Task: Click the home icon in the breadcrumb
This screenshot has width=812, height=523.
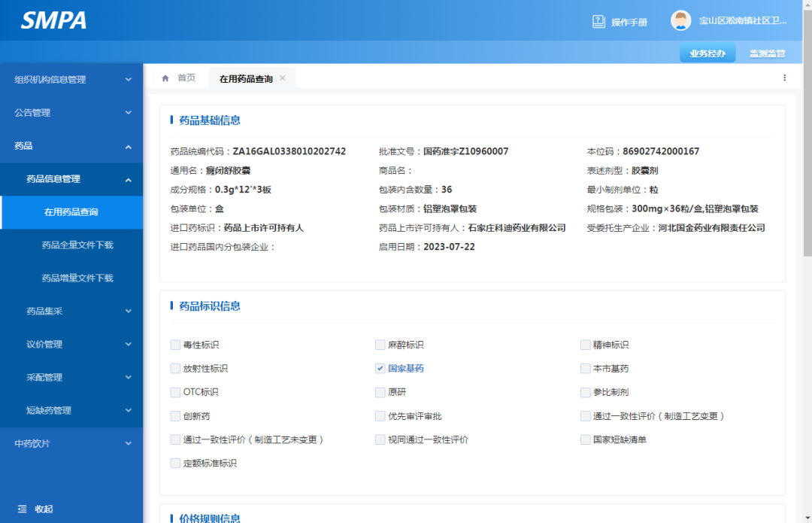Action: [165, 77]
